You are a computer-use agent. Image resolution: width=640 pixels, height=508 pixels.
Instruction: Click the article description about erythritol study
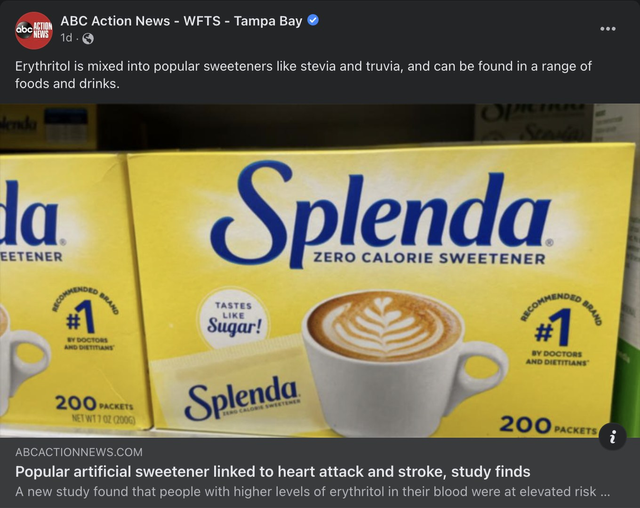pyautogui.click(x=312, y=492)
